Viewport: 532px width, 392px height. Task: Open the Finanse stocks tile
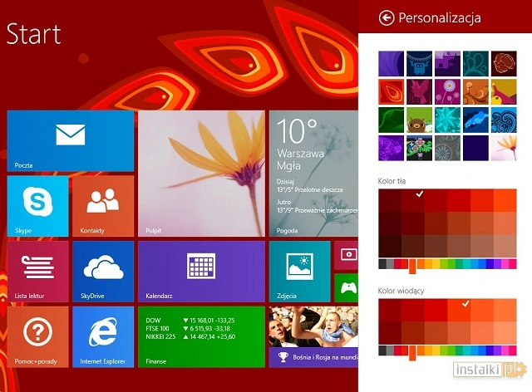click(201, 337)
